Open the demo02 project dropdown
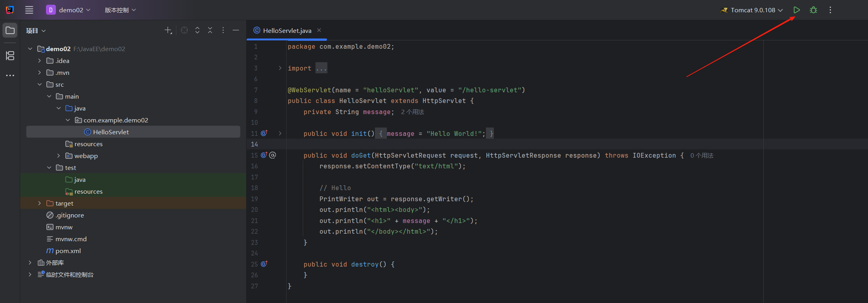 (68, 10)
